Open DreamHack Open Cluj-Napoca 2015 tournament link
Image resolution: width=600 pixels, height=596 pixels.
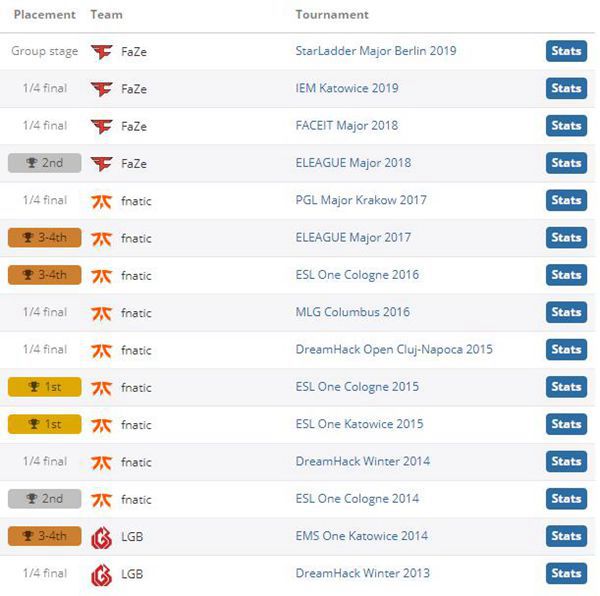pyautogui.click(x=394, y=350)
